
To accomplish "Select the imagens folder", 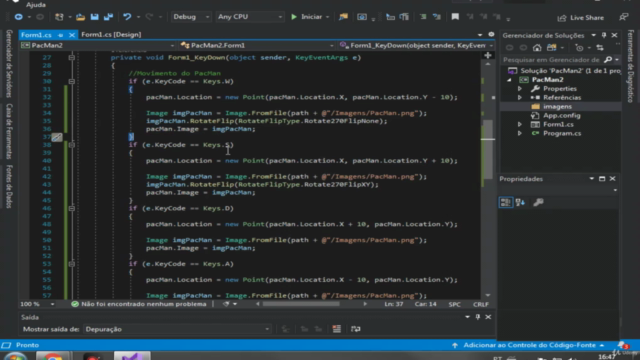I will (557, 107).
